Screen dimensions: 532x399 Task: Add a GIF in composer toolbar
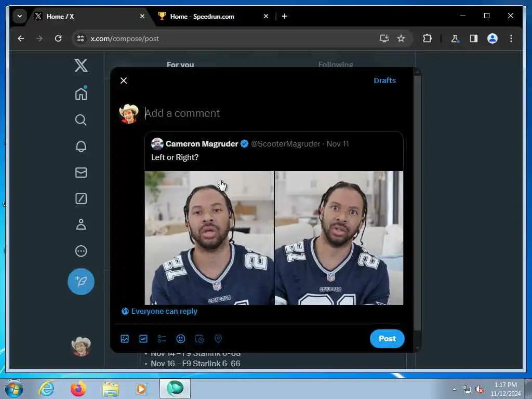(x=143, y=339)
